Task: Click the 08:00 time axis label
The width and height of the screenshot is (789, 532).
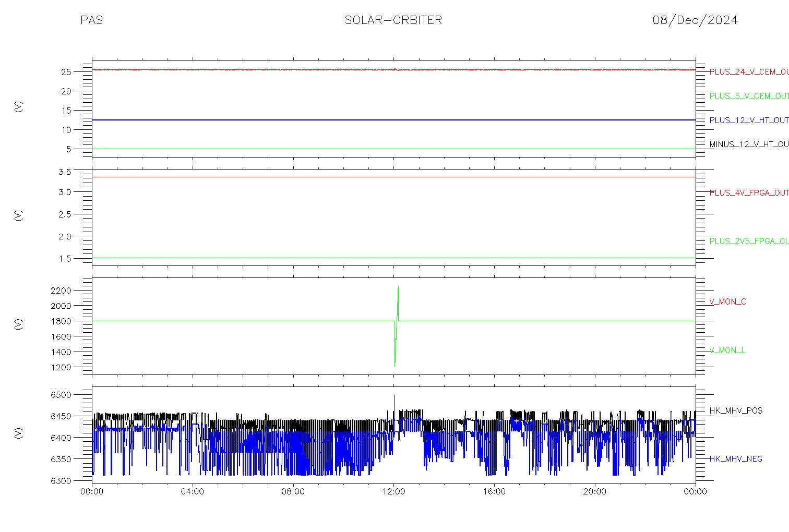Action: pyautogui.click(x=293, y=491)
